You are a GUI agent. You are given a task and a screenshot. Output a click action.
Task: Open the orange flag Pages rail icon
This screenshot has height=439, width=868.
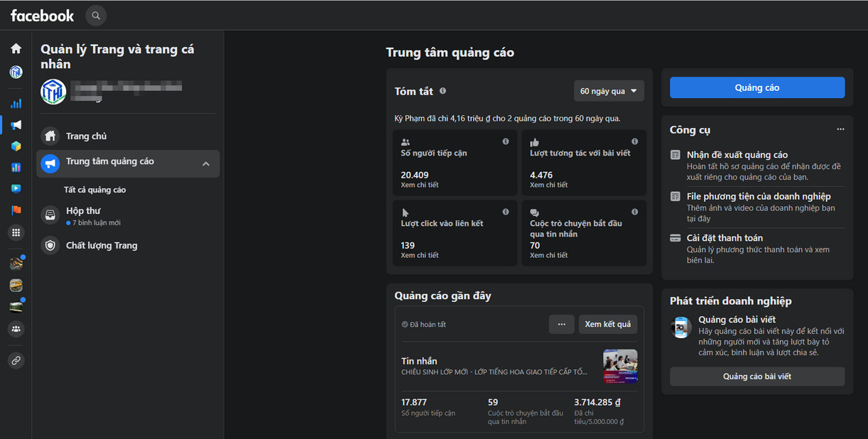click(x=16, y=210)
